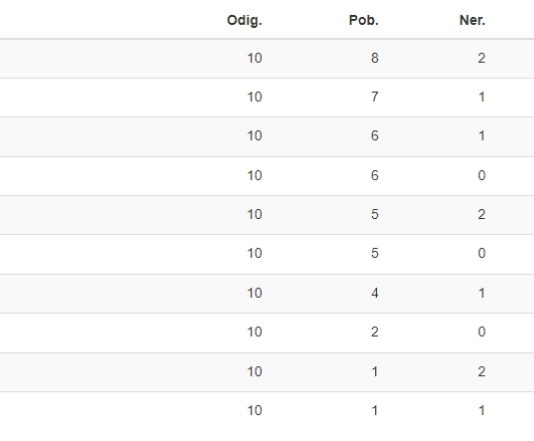Sort by the Odig. column header

pos(244,20)
